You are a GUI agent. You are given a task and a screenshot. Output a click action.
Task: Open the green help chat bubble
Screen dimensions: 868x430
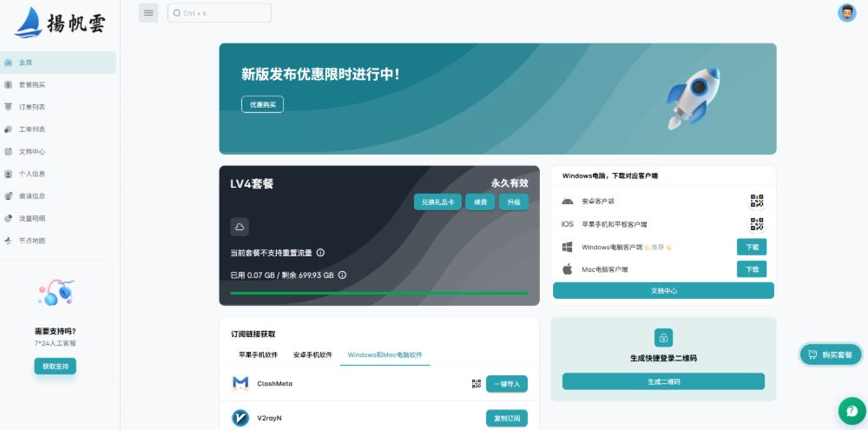(x=852, y=411)
